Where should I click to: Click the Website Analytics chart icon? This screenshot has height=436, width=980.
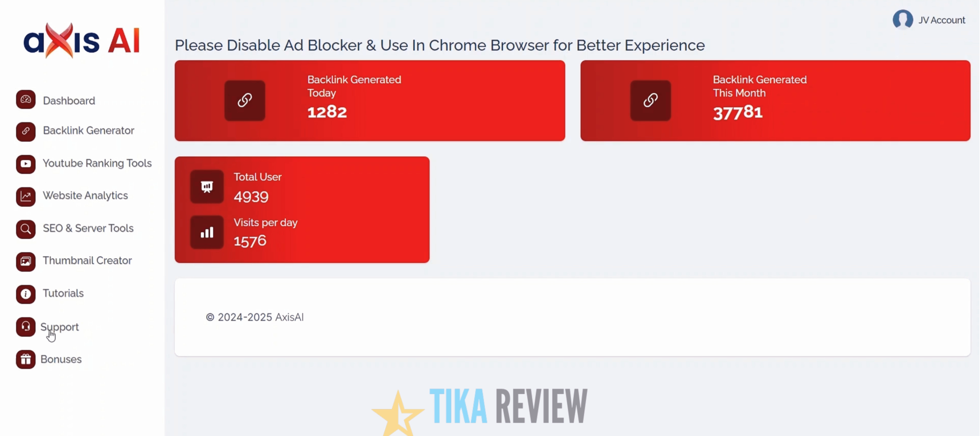26,197
